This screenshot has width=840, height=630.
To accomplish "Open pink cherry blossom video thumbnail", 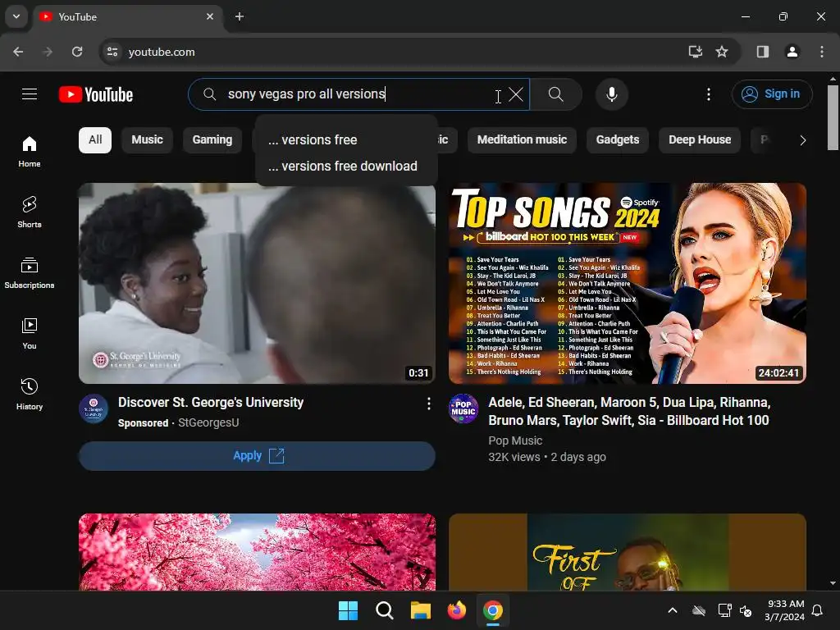I will [x=257, y=552].
